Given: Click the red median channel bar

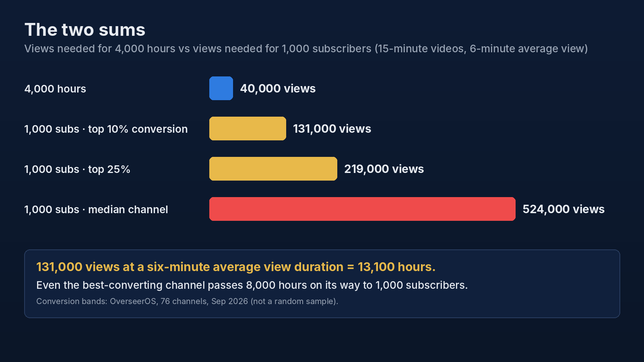Looking at the screenshot, I should tap(362, 209).
